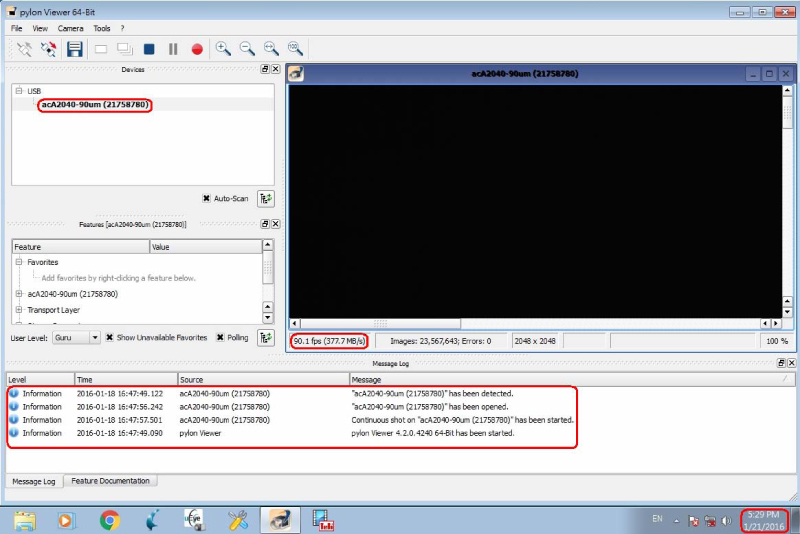Screen dimensions: 800x534
Task: Click the refresh icon next to Auto-Scan
Action: coord(266,198)
